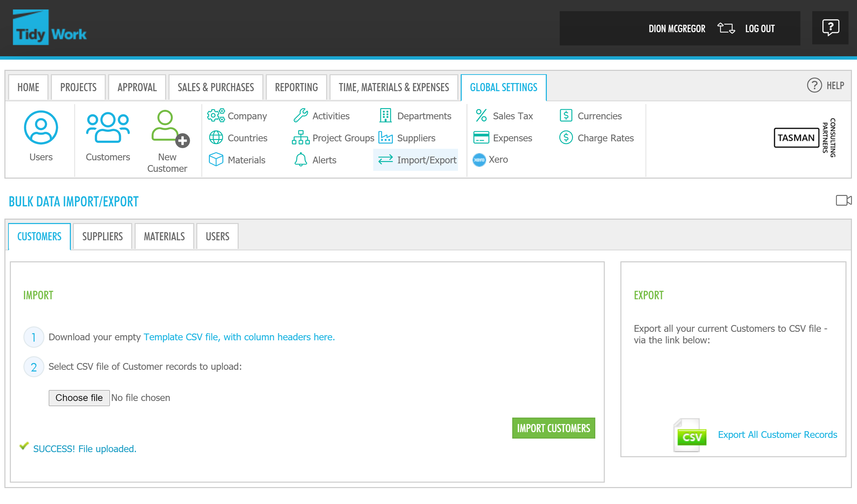Open the Customers group icon

[x=107, y=128]
